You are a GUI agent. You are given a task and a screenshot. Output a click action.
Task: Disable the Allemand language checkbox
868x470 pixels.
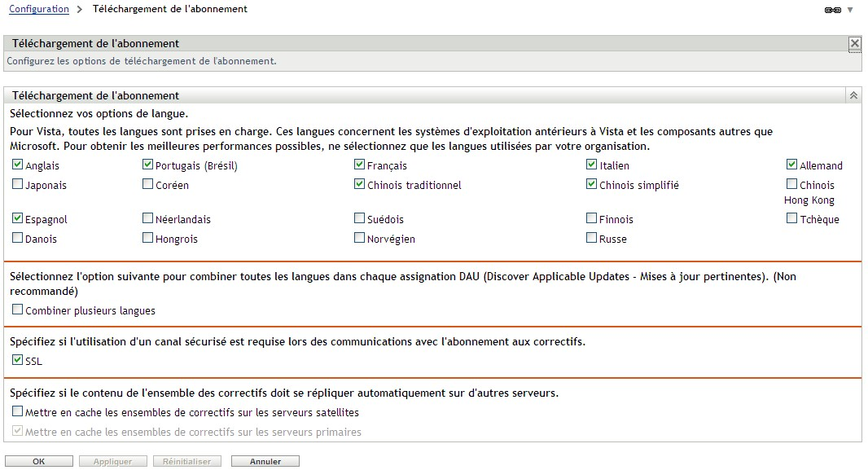tap(790, 164)
